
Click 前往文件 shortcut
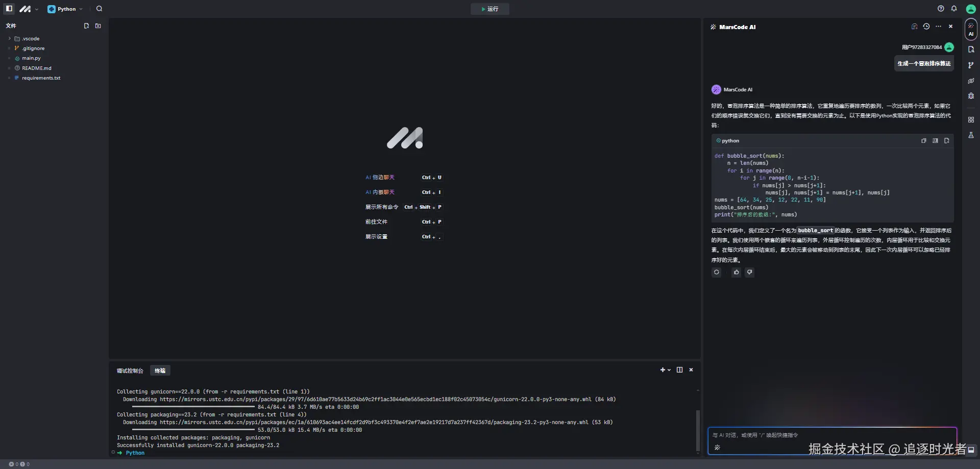[376, 222]
